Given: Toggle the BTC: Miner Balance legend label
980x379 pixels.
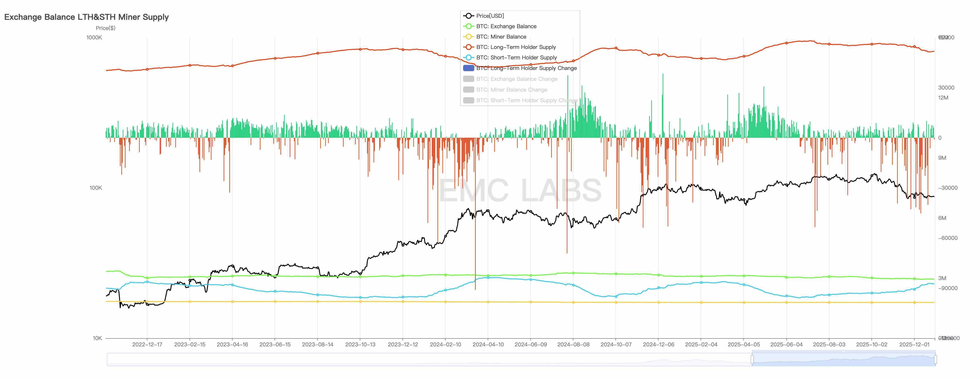Looking at the screenshot, I should coord(501,37).
